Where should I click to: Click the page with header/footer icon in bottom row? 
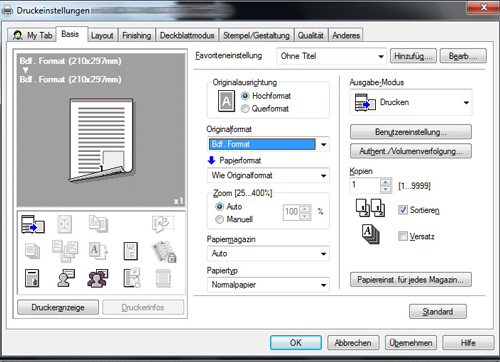32,278
